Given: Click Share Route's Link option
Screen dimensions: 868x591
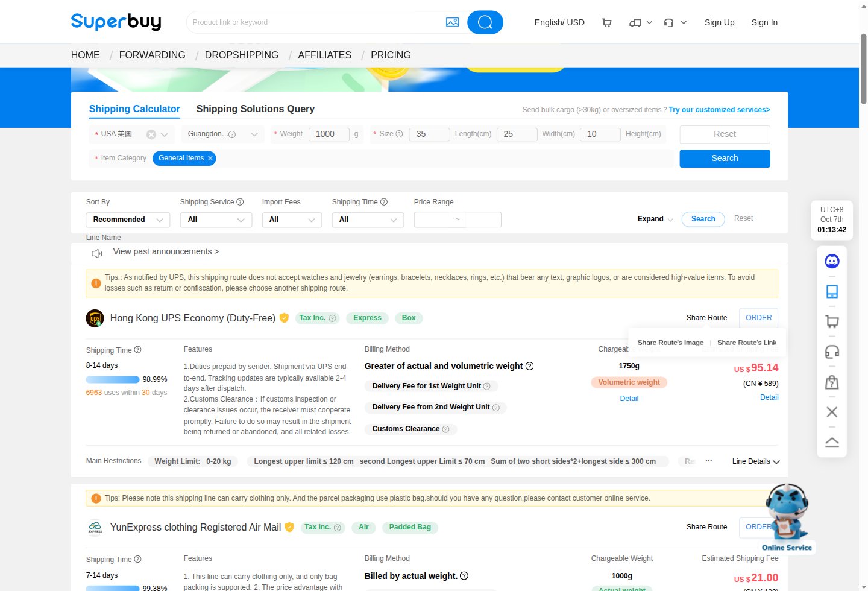Looking at the screenshot, I should click(747, 343).
